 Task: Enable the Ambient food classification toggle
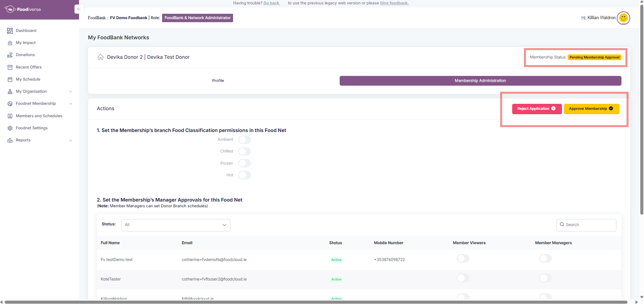coord(244,140)
